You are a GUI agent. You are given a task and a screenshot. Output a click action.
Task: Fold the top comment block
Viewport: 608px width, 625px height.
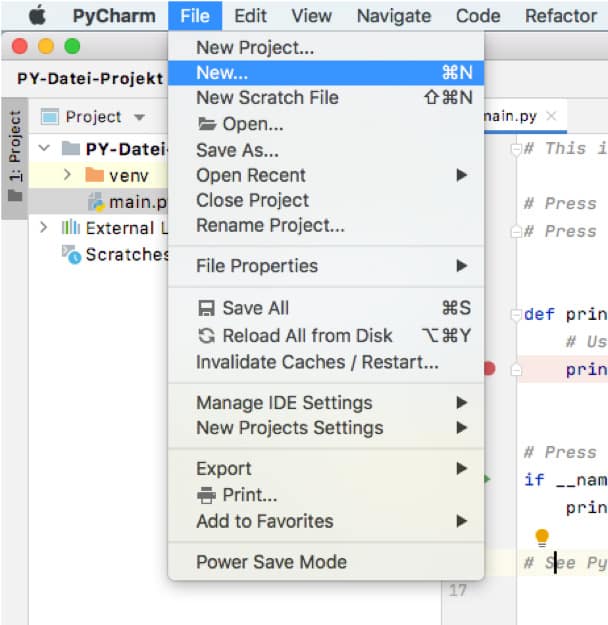pyautogui.click(x=516, y=149)
